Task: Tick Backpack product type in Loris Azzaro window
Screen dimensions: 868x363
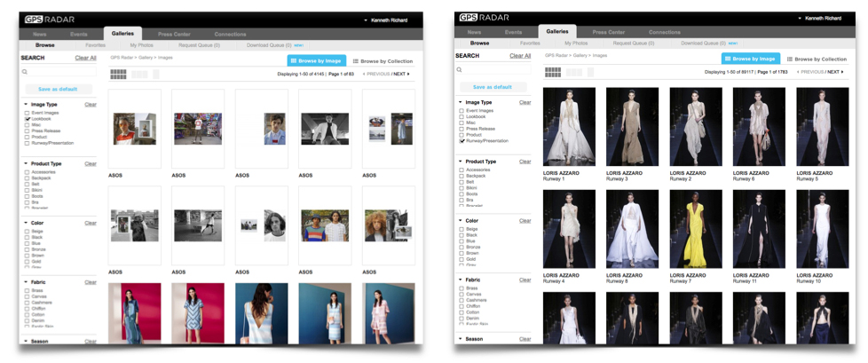Action: (x=462, y=176)
